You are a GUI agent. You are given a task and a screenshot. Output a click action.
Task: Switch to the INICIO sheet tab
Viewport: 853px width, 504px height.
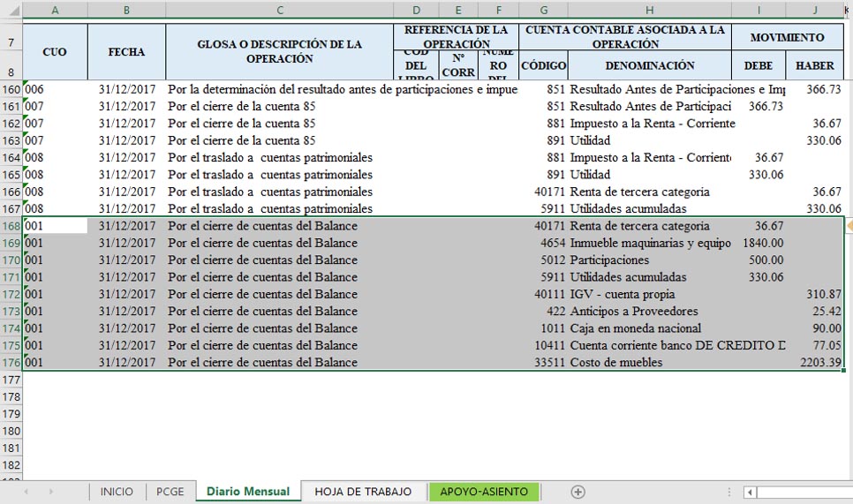point(117,492)
